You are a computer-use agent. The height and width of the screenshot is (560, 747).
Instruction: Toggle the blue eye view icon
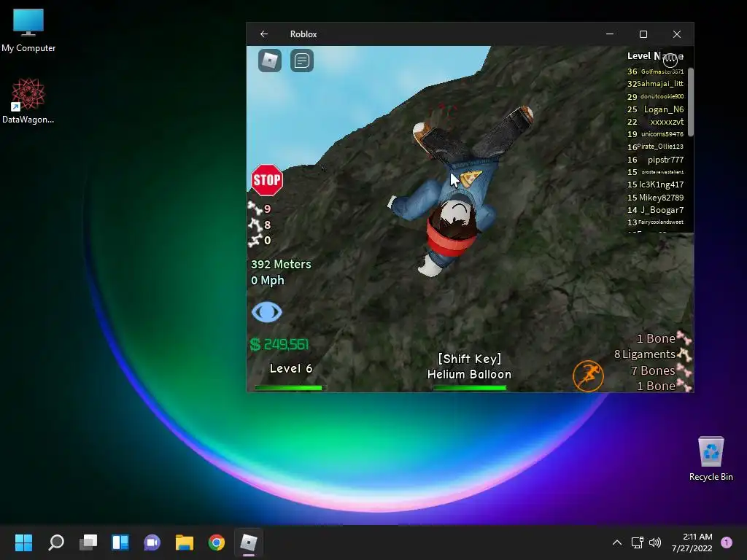tap(267, 312)
